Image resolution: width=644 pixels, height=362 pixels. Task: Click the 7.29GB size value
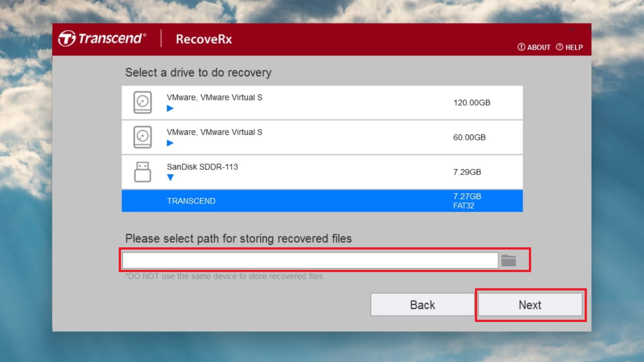click(x=467, y=172)
